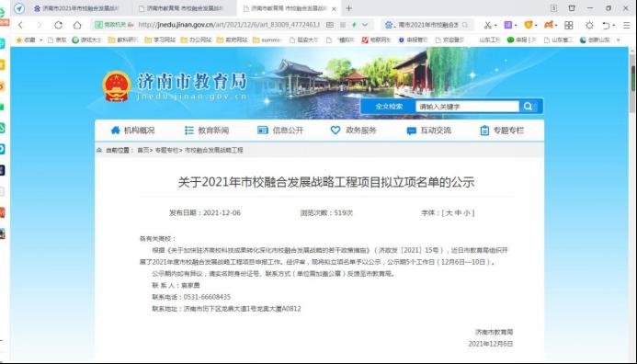The height and width of the screenshot is (364, 637).
Task: Click the yellow shield extension icon
Action: coord(529,25)
